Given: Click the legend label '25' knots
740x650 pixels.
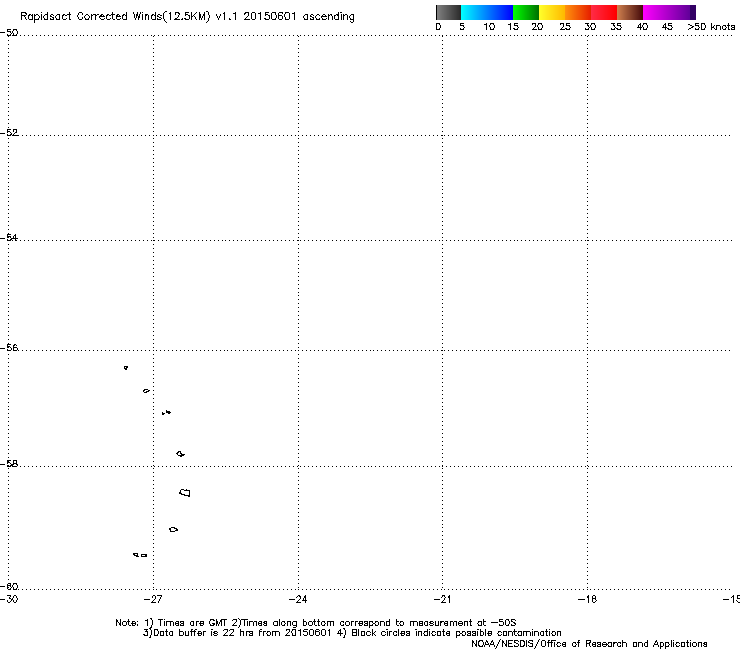Looking at the screenshot, I should [x=565, y=27].
